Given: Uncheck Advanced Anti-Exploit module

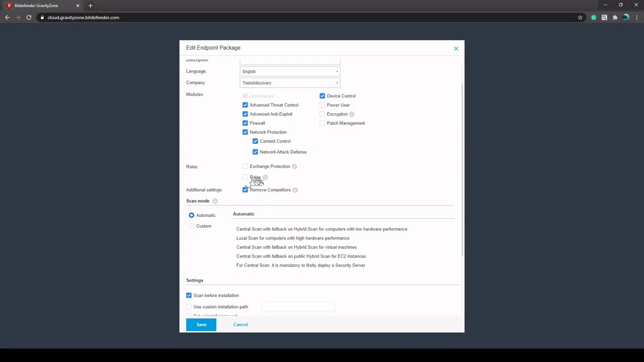Looking at the screenshot, I should pyautogui.click(x=245, y=114).
